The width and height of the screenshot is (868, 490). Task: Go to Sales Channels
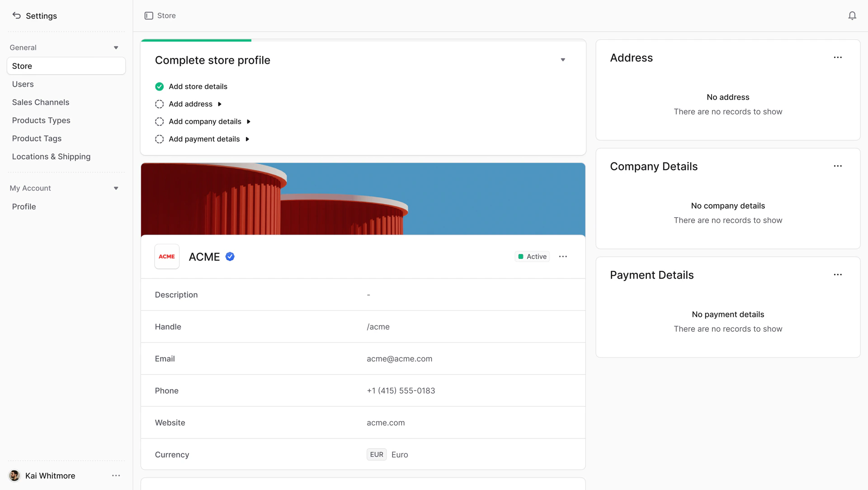click(x=66, y=102)
